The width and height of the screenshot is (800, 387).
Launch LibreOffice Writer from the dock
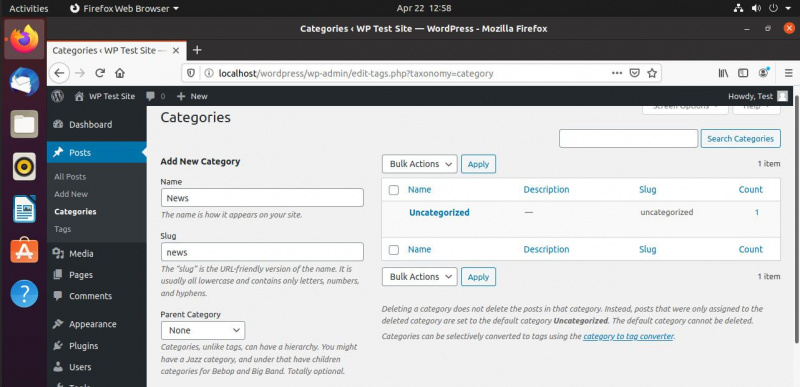(x=24, y=209)
